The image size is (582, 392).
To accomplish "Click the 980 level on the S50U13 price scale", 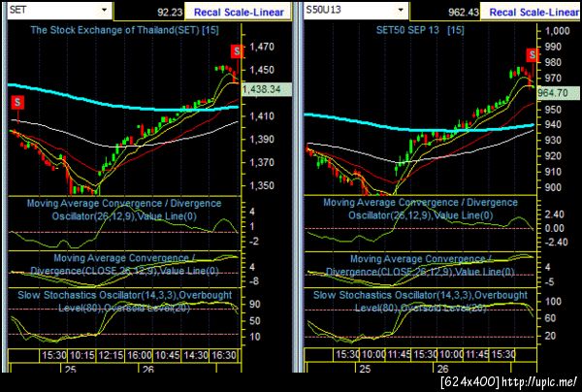I will coord(553,62).
